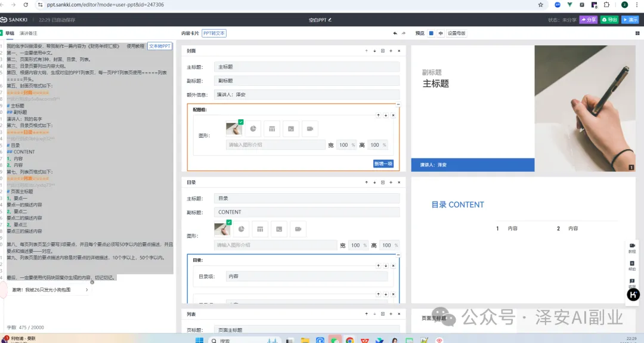Screen dimensions: 644x343
Task: Open the Windows Start menu
Action: pyautogui.click(x=199, y=340)
